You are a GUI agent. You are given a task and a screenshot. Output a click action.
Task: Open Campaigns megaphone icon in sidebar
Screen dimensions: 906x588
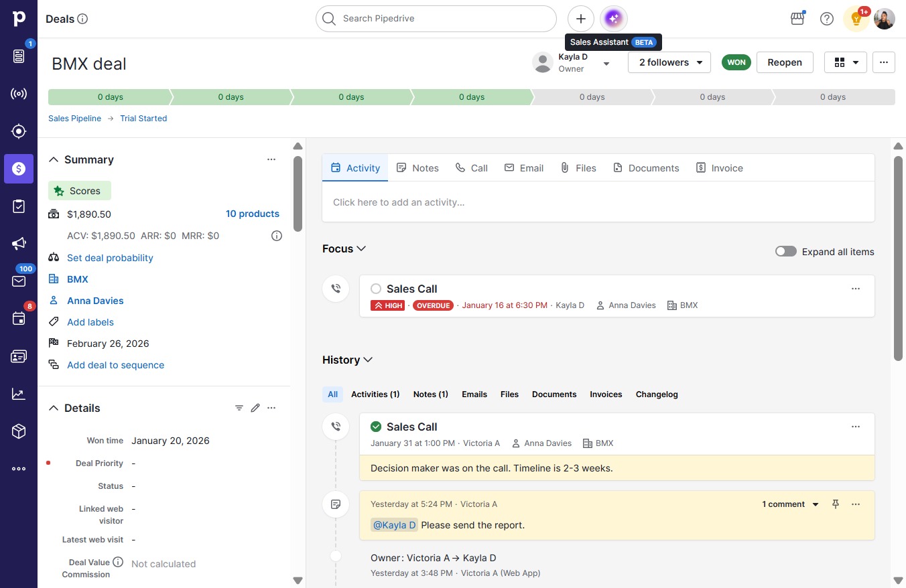(19, 244)
